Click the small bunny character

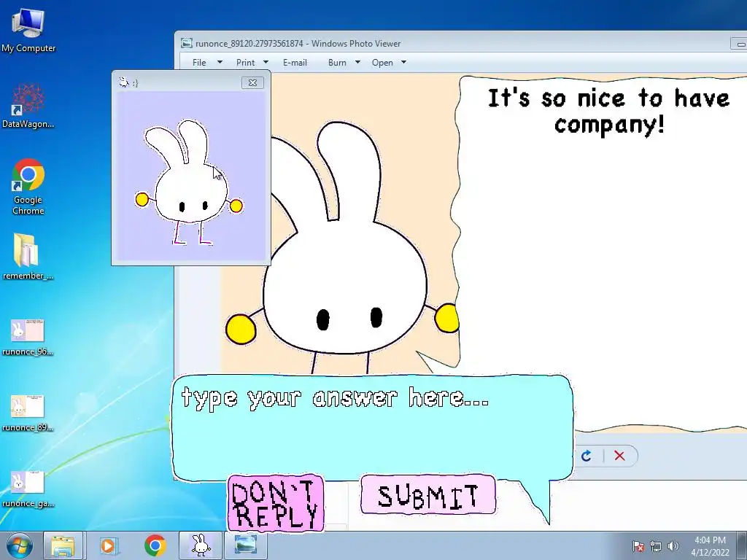pyautogui.click(x=189, y=183)
